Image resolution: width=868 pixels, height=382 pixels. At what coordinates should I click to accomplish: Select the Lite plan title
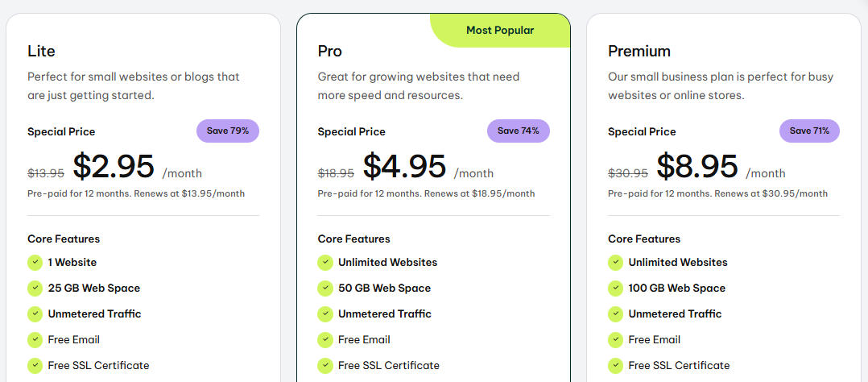point(42,51)
